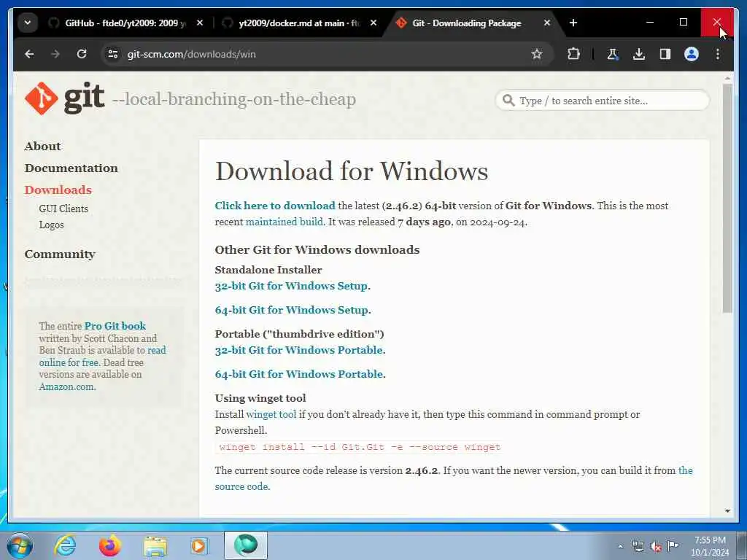The height and width of the screenshot is (560, 747).
Task: Minimize the browser window
Action: click(x=649, y=23)
